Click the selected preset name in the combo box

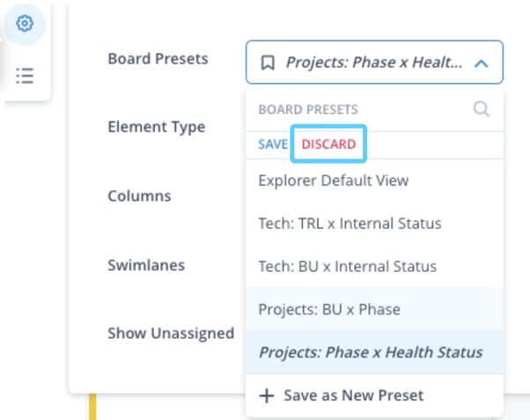(x=373, y=63)
